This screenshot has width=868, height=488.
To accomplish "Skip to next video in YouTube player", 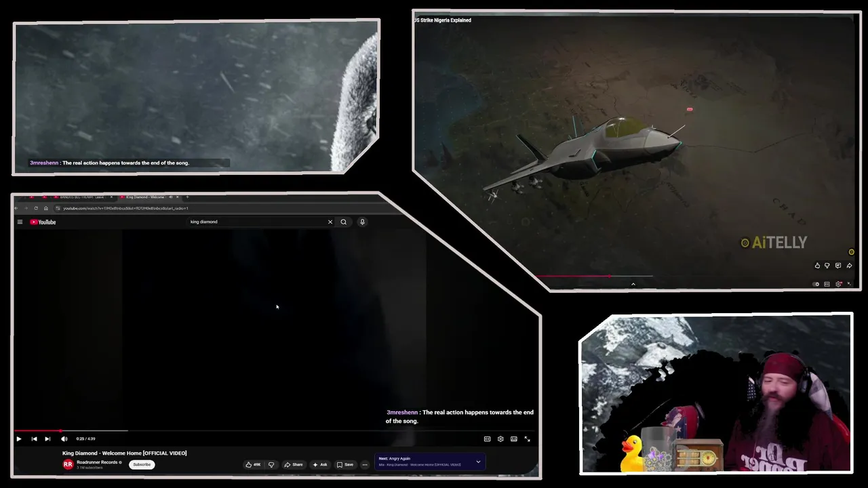I will coord(47,439).
